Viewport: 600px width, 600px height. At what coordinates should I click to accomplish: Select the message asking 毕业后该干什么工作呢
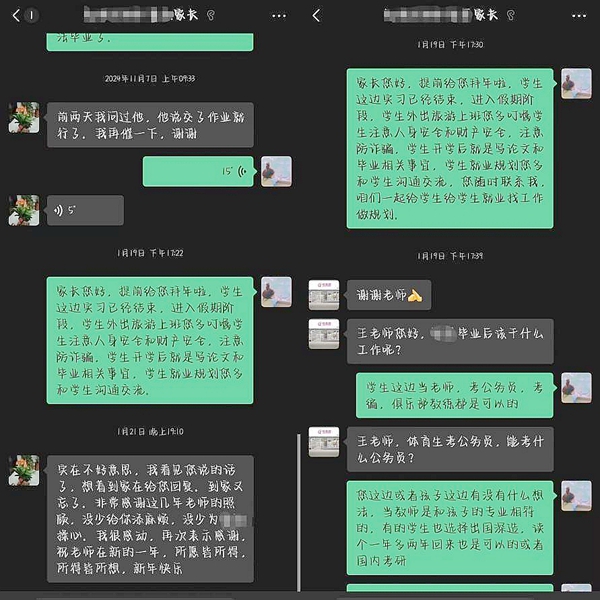(450, 341)
